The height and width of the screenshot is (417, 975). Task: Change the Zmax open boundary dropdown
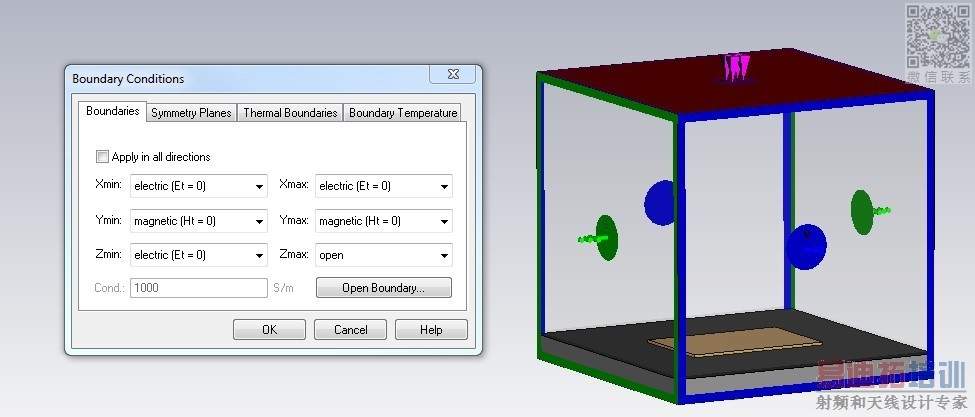[x=384, y=255]
